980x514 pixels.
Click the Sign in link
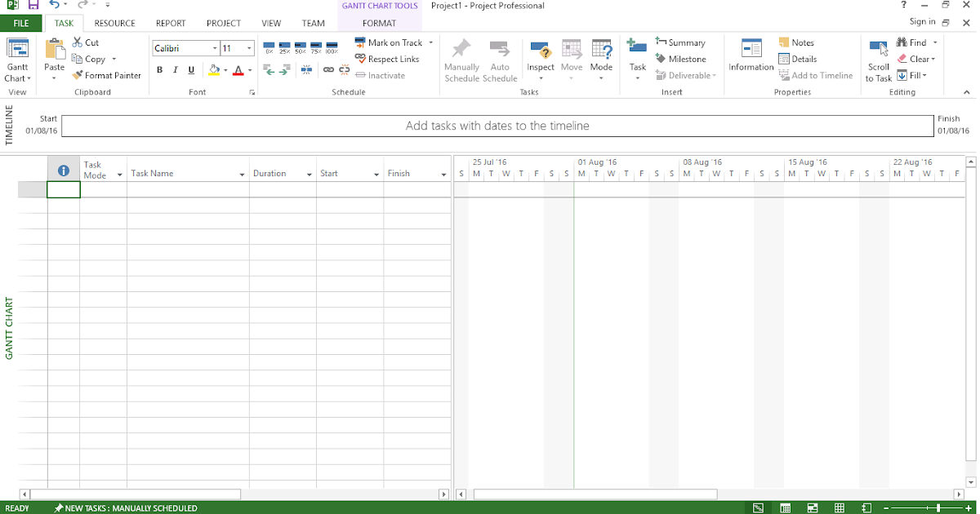point(922,22)
